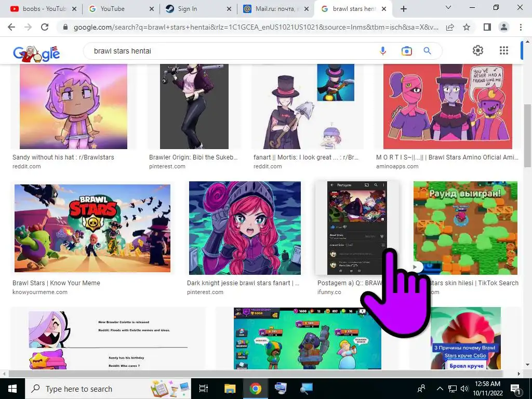
Task: Open 'Dark knight jessie' pinterest link
Action: pos(243,283)
